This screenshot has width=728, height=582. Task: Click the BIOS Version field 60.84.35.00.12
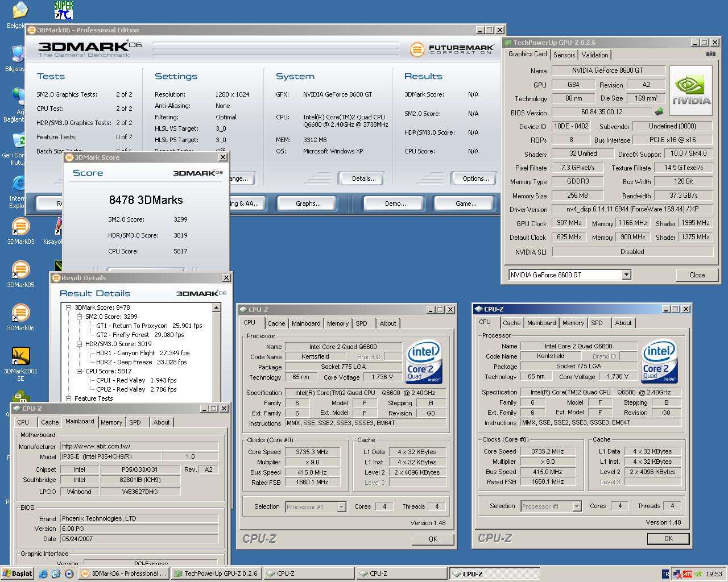coord(602,113)
